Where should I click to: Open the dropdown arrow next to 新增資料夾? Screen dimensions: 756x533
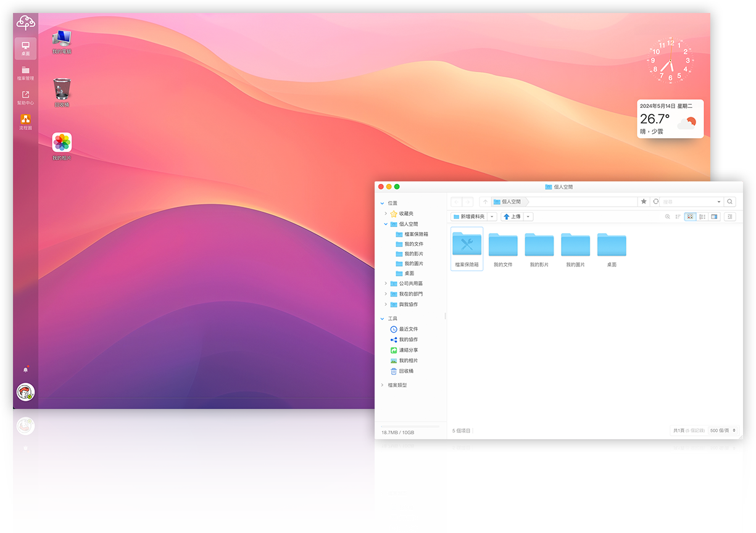tap(492, 217)
